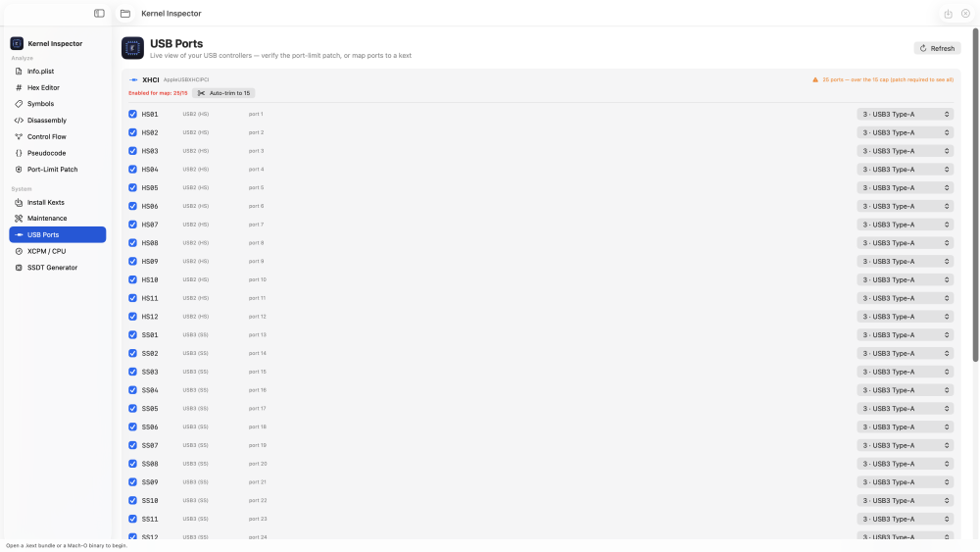
Task: Open Control Flow graph icon
Action: (x=19, y=136)
